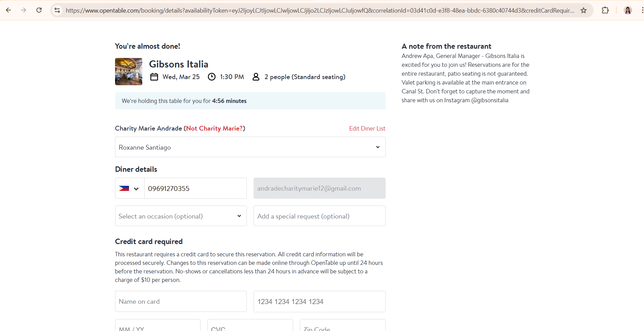Image resolution: width=644 pixels, height=331 pixels.
Task: Click the Not Charity Marie? link
Action: 214,129
